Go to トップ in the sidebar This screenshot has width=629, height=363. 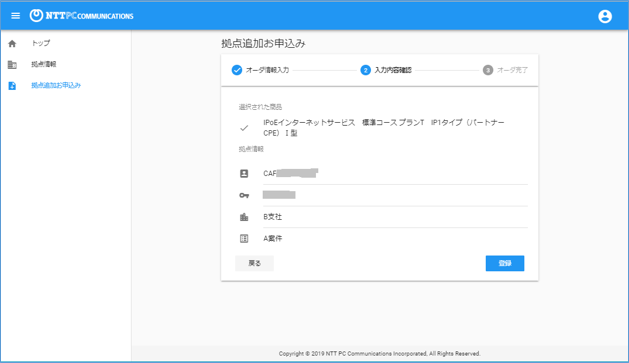[41, 43]
